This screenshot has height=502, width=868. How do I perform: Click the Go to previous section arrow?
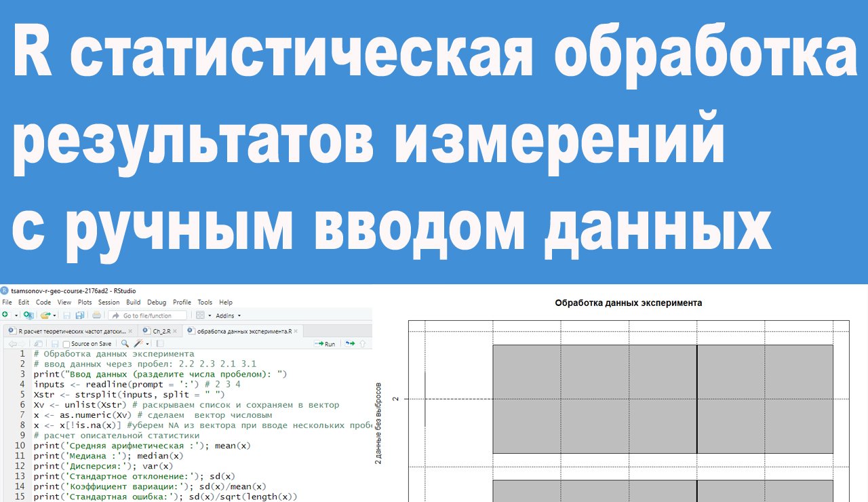pos(363,344)
